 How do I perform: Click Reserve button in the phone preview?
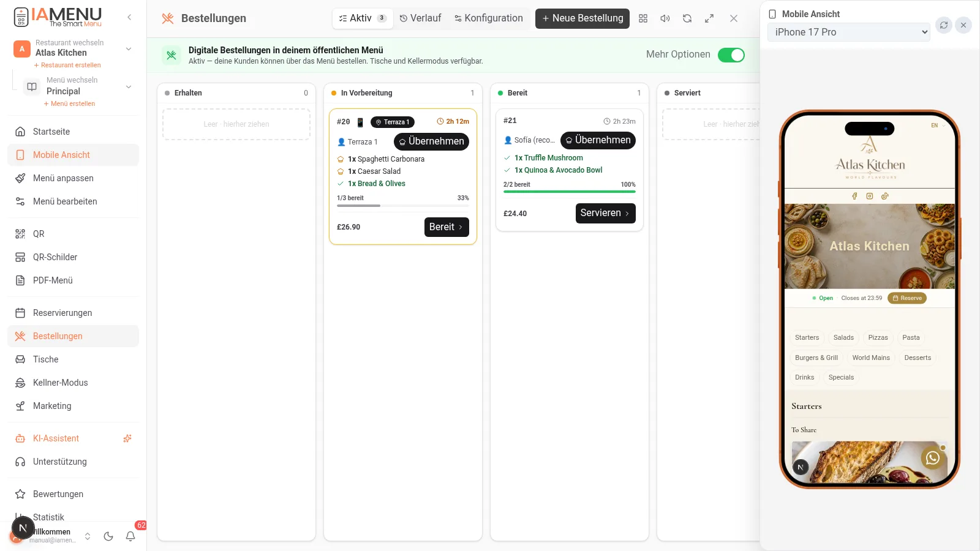point(907,298)
